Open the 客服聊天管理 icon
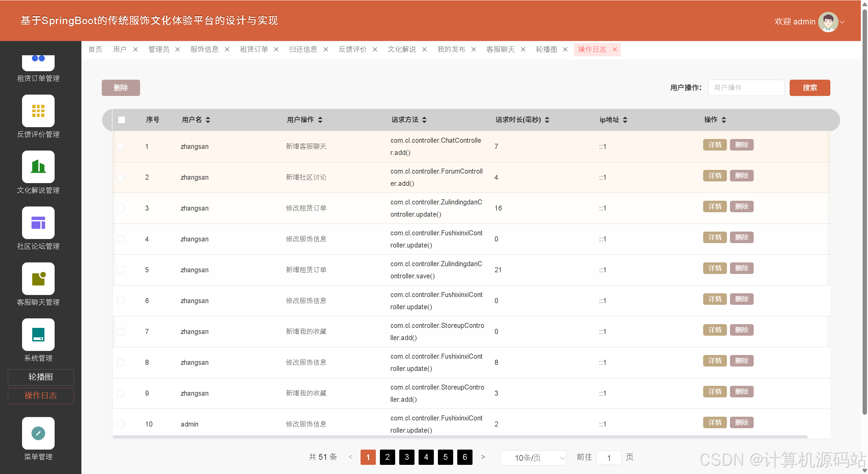 [38, 279]
